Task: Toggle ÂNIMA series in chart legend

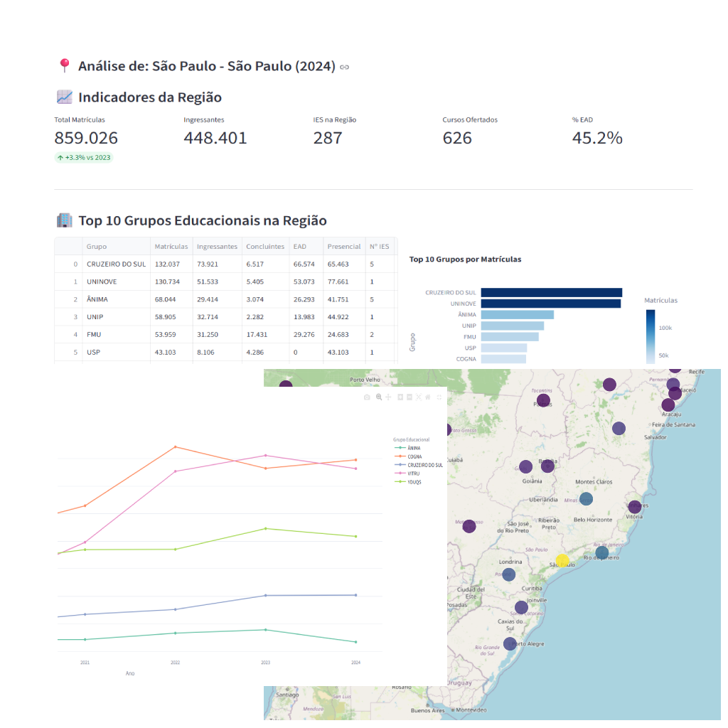Action: coord(407,448)
